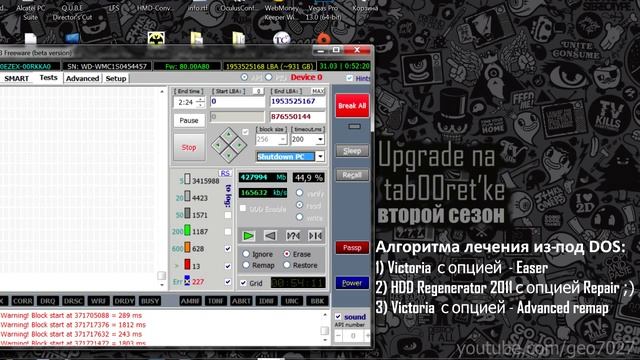Click the down arrow on navigation diamond

click(229, 156)
